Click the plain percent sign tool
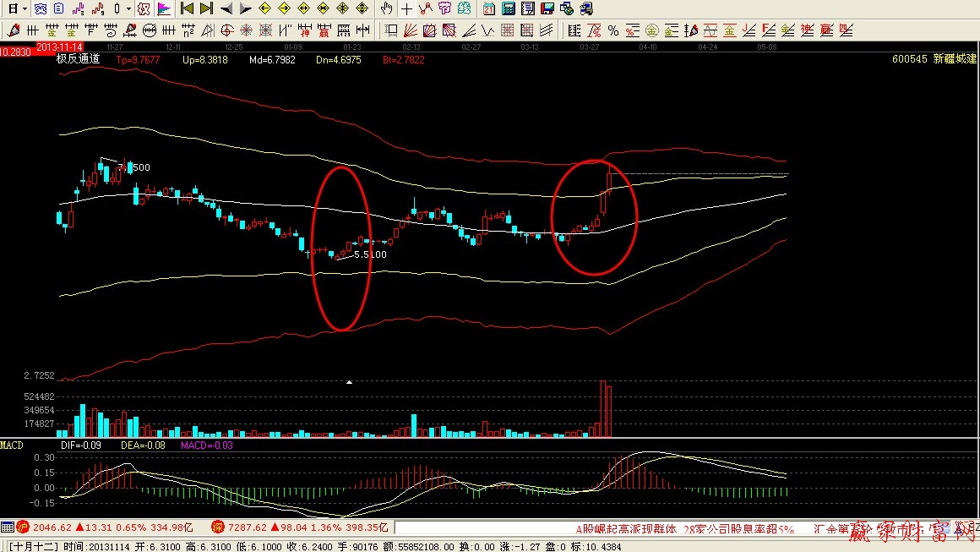This screenshot has width=980, height=552. pyautogui.click(x=613, y=31)
